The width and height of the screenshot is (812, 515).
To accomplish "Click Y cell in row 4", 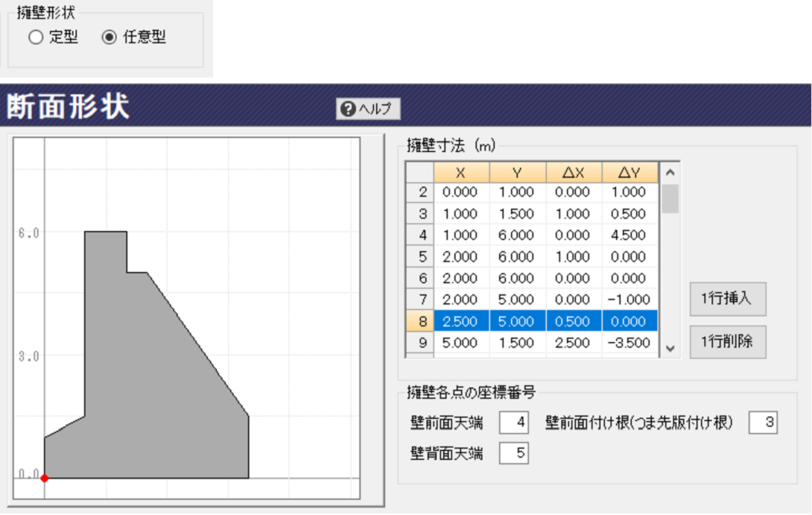I will 517,235.
